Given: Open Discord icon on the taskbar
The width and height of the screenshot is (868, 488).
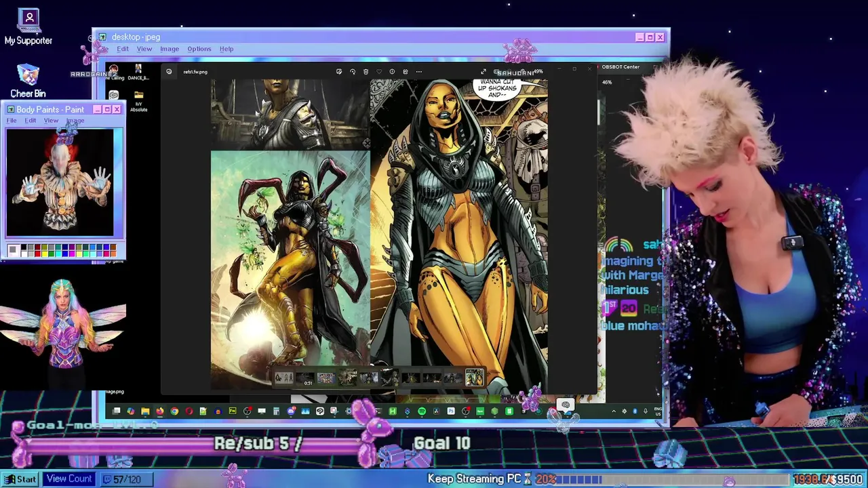Looking at the screenshot, I should pos(291,411).
